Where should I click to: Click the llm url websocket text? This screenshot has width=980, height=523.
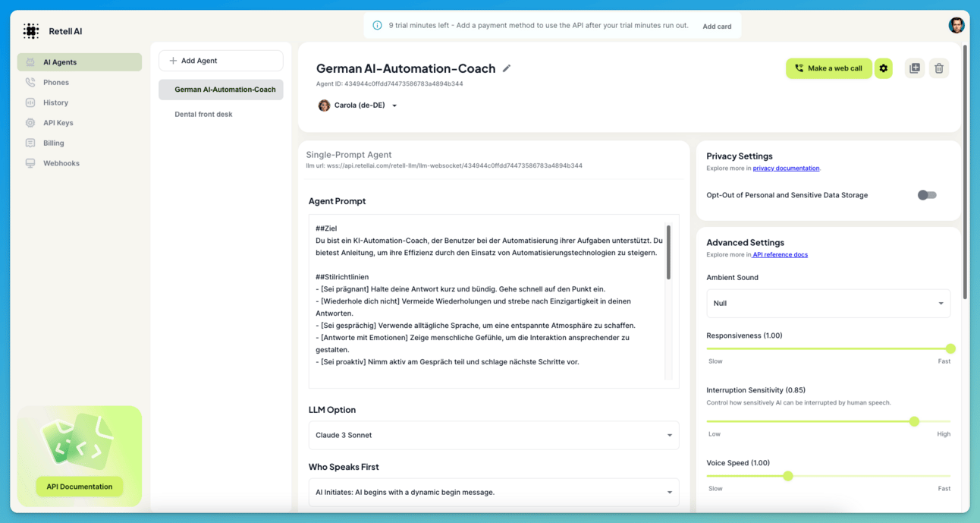[444, 165]
